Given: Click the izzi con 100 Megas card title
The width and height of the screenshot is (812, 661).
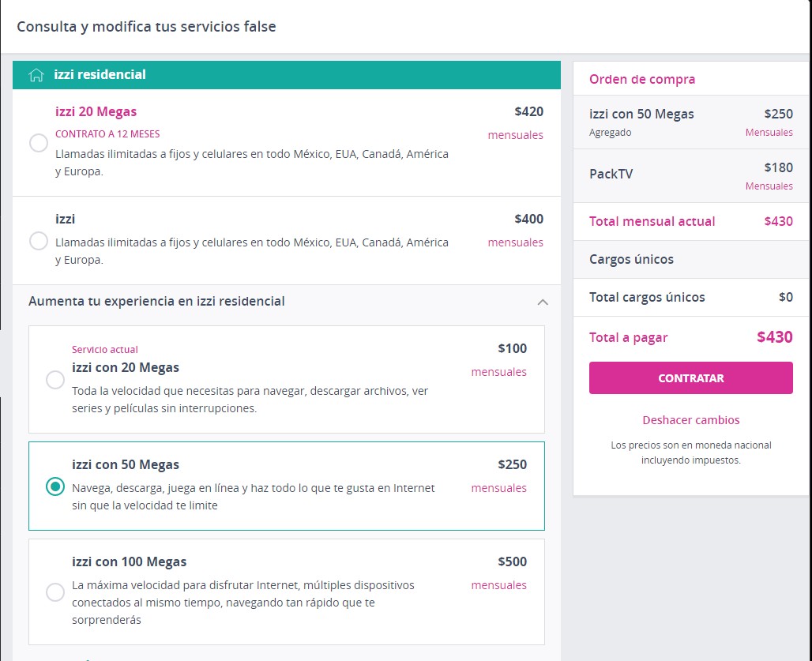Looking at the screenshot, I should tap(129, 562).
